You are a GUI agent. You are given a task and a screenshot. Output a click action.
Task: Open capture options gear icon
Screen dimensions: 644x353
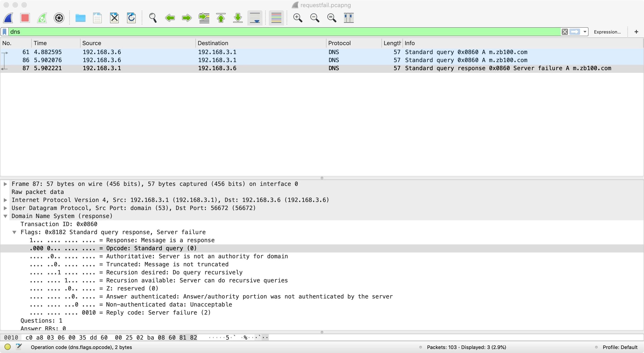[x=59, y=18]
